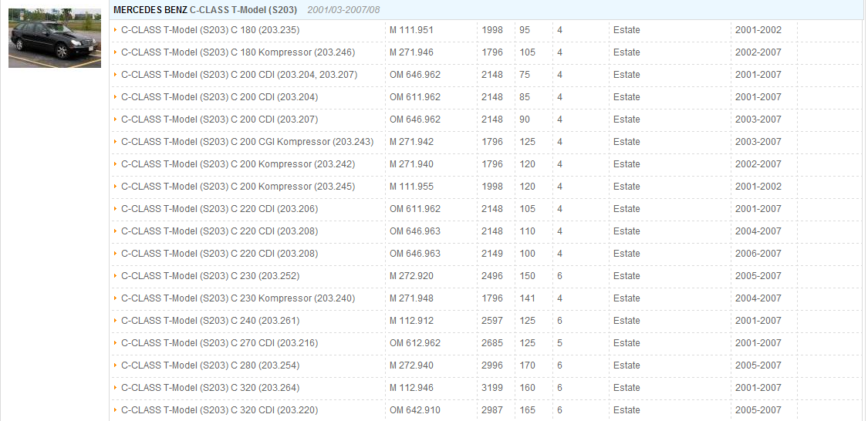Open C 220 CDI (203.206) link
The height and width of the screenshot is (421, 868).
[220, 208]
